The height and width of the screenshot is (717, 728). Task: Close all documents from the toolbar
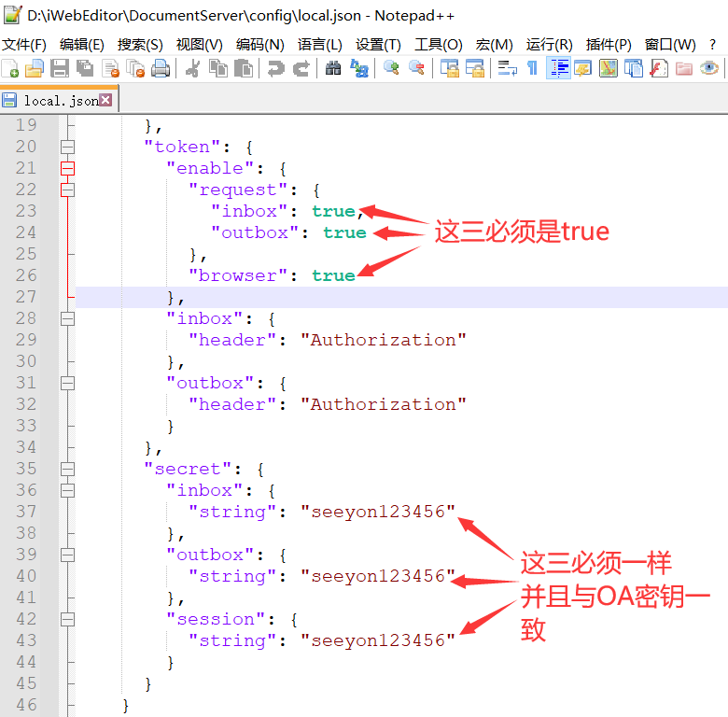pos(135,68)
